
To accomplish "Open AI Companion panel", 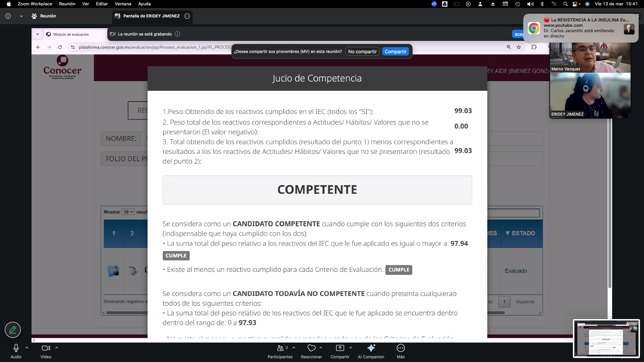I will pyautogui.click(x=371, y=348).
